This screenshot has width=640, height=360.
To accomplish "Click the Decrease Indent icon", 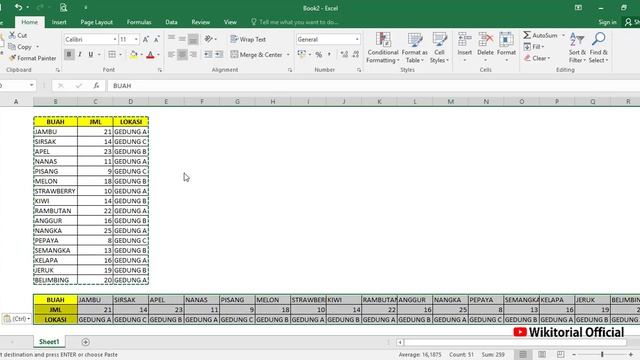I will pyautogui.click(x=208, y=54).
